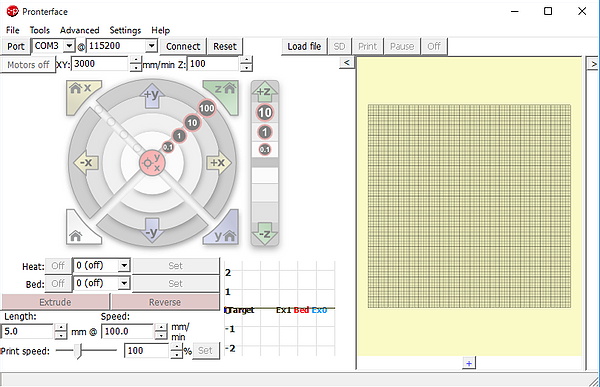Click the Print button
Viewport: 600px width, 387px height.
367,46
